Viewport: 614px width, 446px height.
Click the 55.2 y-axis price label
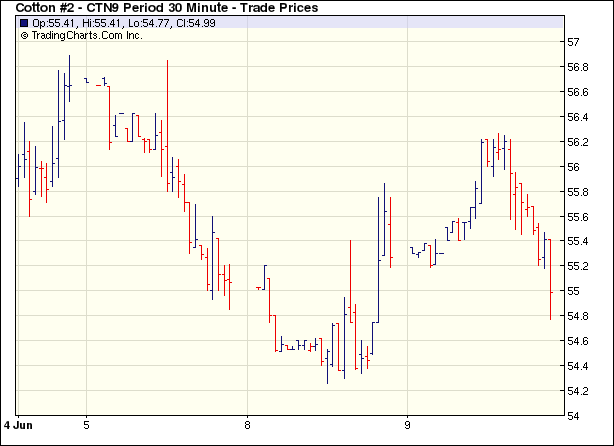[578, 266]
